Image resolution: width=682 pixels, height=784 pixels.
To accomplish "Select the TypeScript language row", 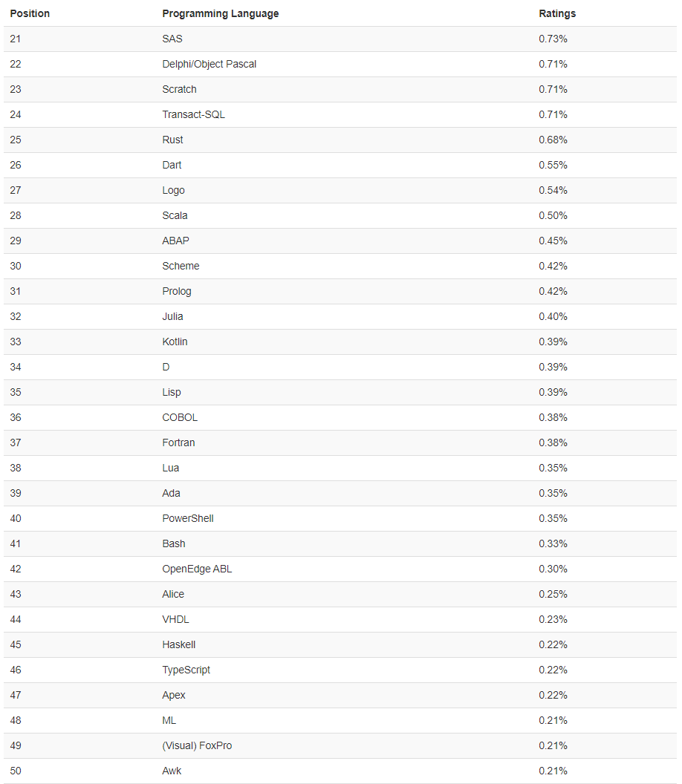I will [x=340, y=670].
